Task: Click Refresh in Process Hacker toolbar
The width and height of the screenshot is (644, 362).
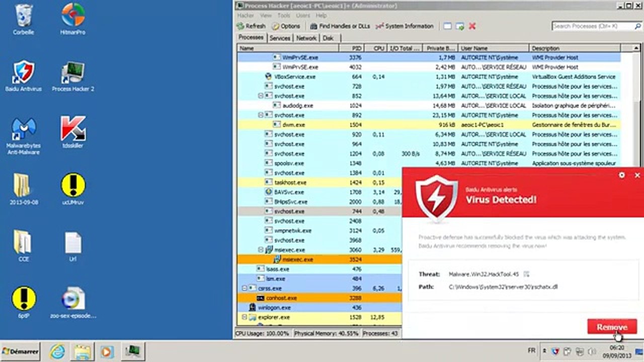Action: (251, 26)
